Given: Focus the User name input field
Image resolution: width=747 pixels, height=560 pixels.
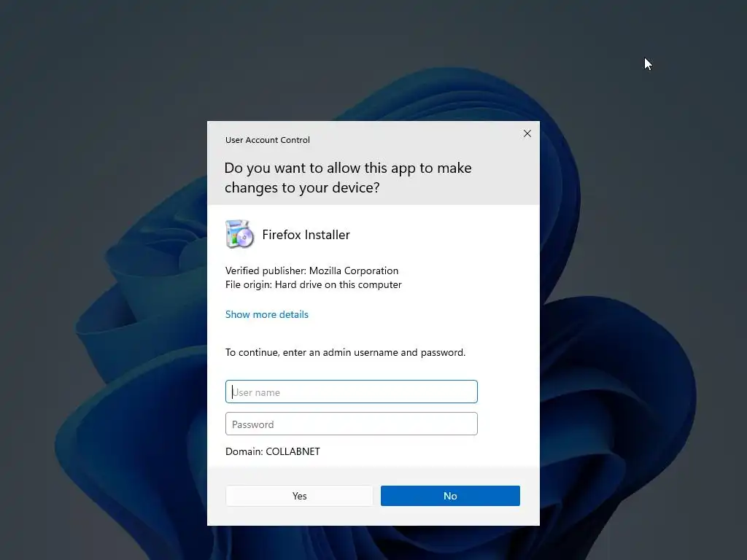Looking at the screenshot, I should 352,392.
